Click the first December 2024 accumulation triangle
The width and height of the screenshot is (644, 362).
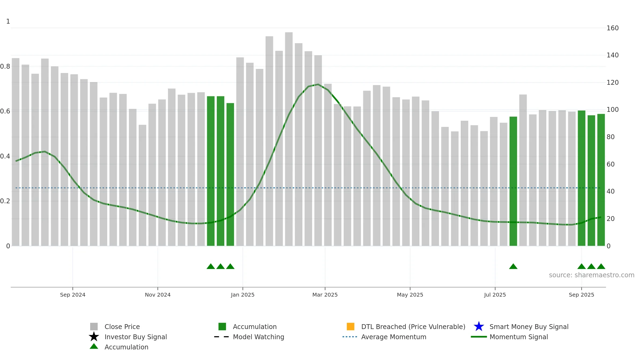tap(211, 266)
